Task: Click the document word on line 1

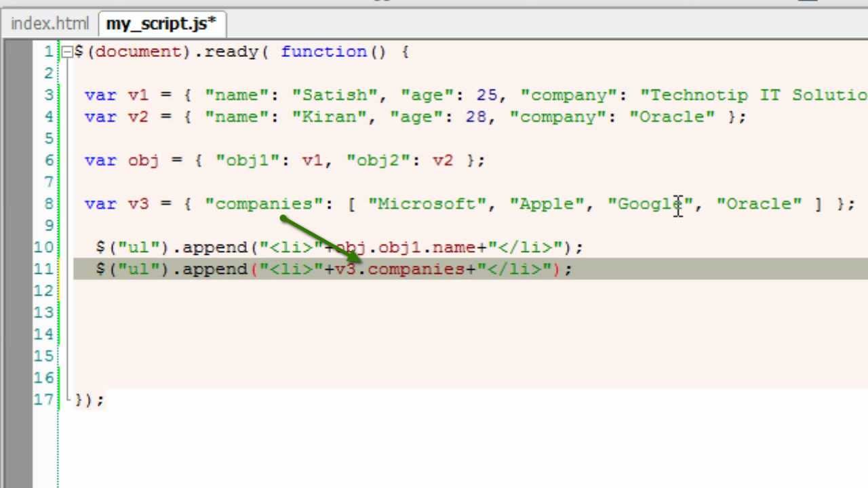Action: tap(139, 52)
